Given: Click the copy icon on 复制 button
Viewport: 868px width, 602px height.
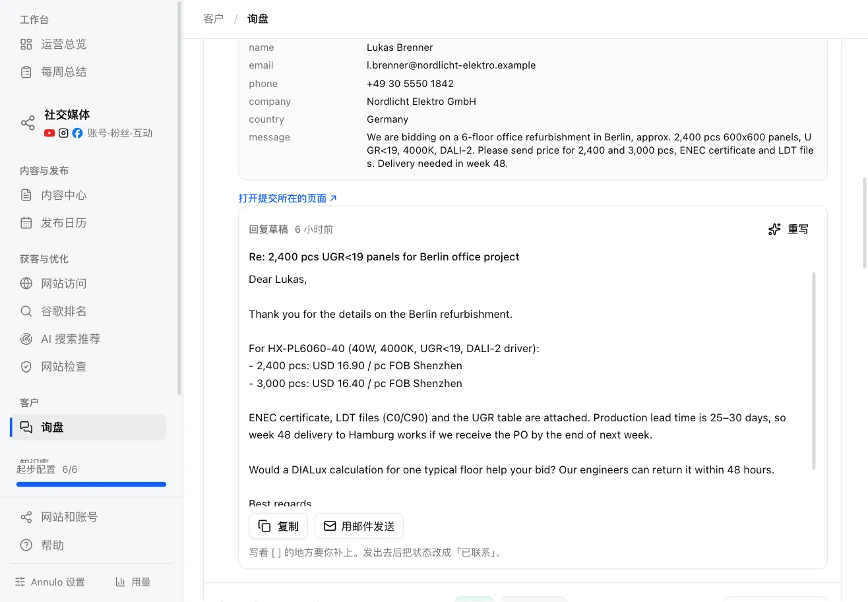Looking at the screenshot, I should pos(264,526).
